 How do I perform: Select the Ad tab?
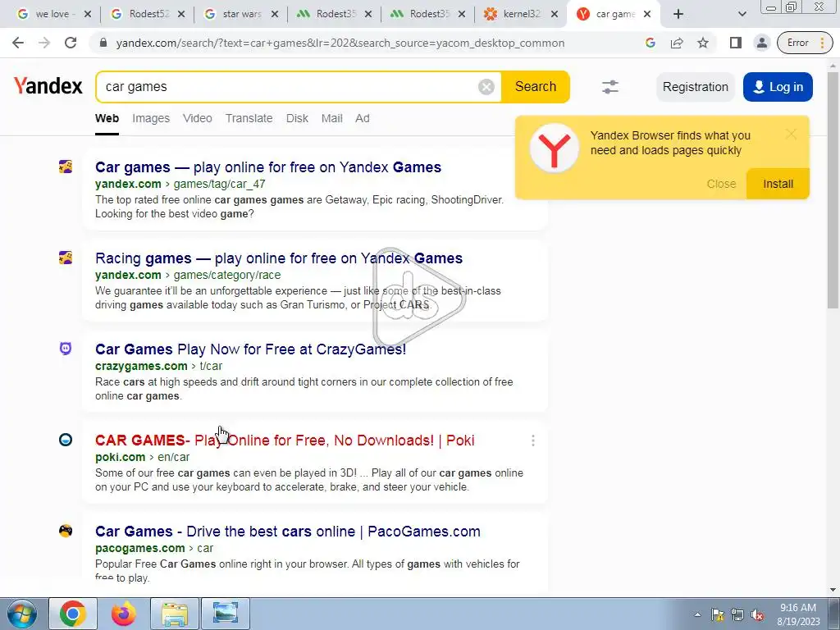tap(363, 118)
